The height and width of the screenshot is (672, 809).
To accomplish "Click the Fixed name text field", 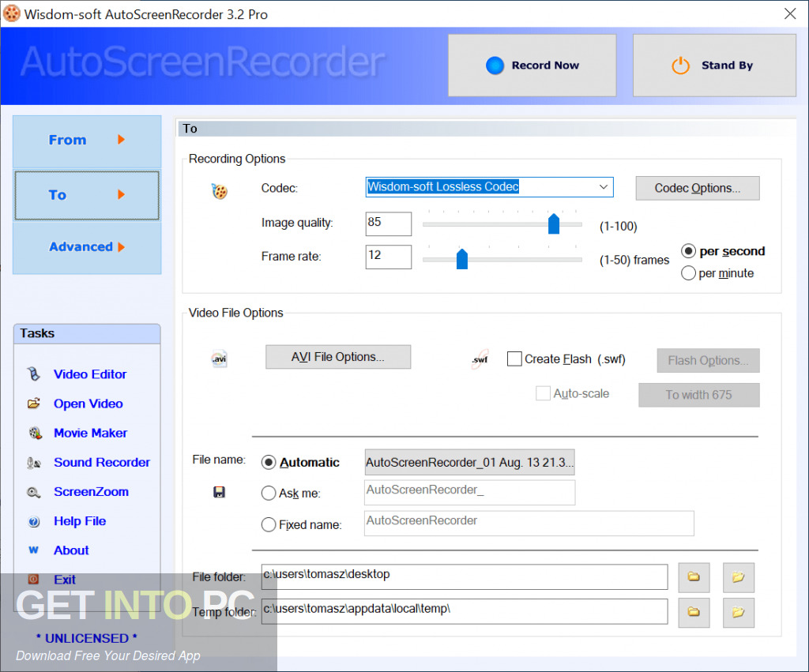I will pos(529,524).
